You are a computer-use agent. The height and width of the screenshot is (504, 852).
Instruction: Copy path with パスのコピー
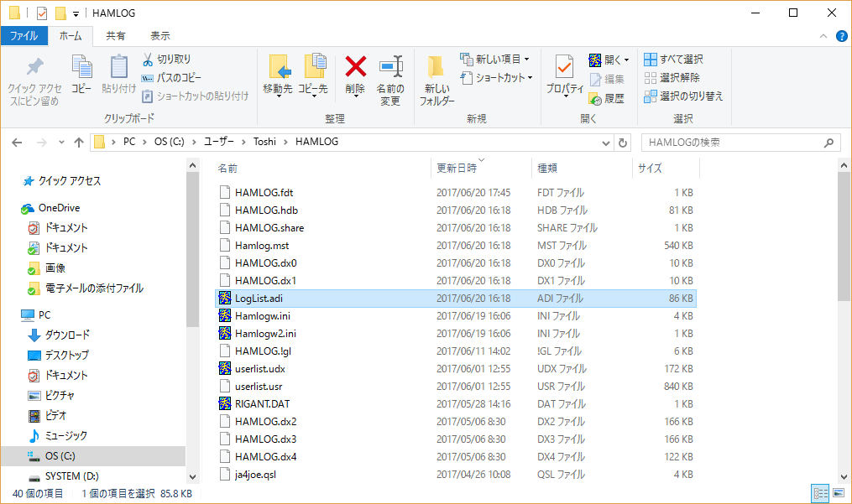[171, 78]
